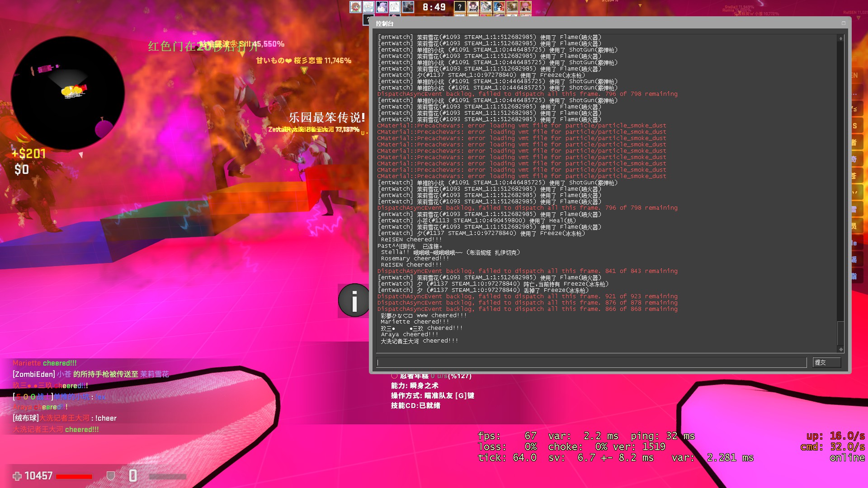Screen dimensions: 868x488
Task: Click the console scrollbar down arrow
Action: coord(840,349)
